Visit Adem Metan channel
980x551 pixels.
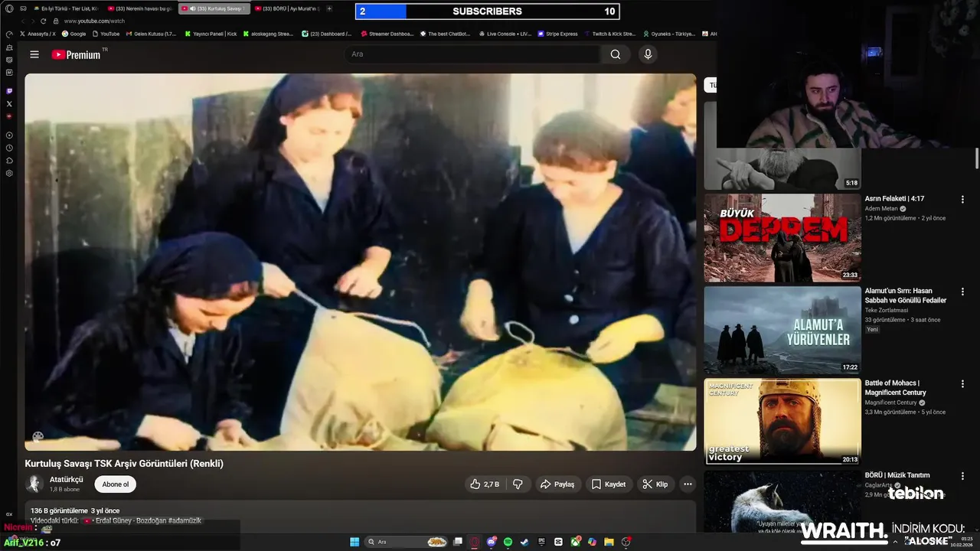tap(882, 209)
